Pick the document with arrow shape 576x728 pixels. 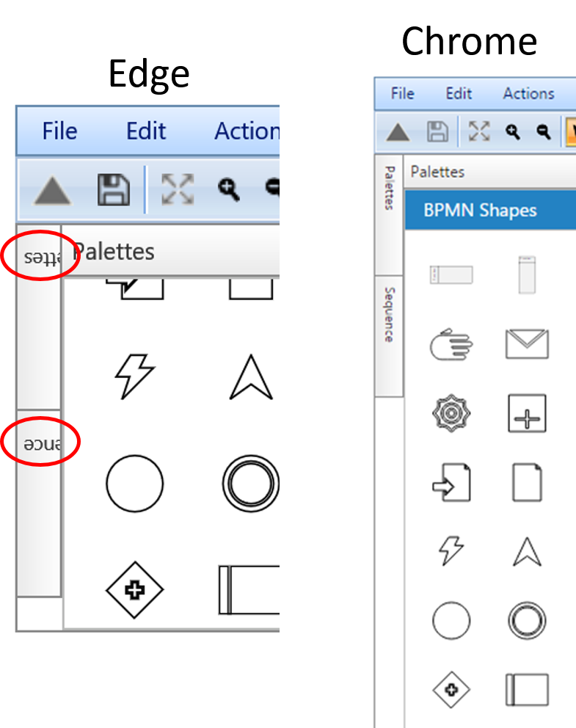(451, 482)
